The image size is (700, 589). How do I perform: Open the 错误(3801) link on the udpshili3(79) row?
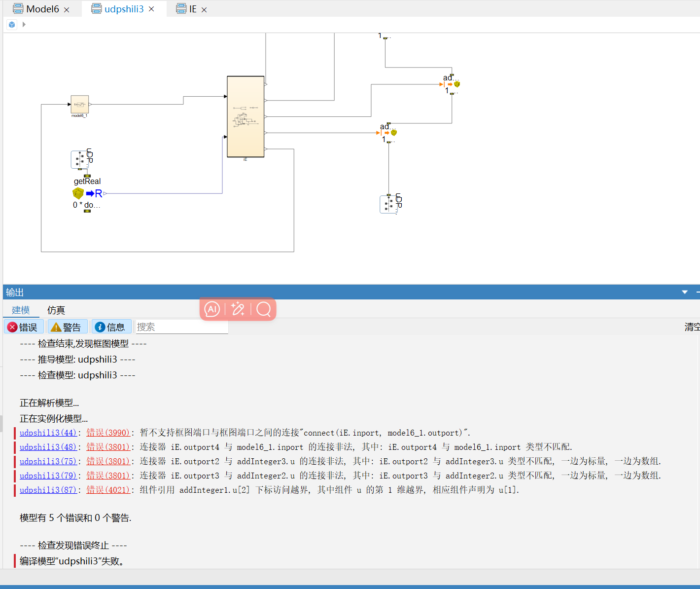pyautogui.click(x=108, y=476)
